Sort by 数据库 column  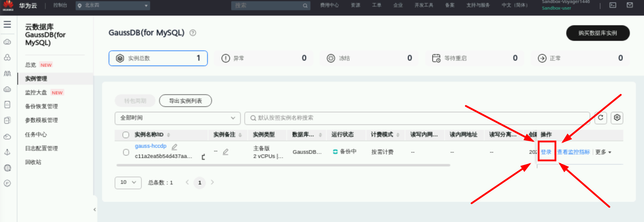coord(320,135)
